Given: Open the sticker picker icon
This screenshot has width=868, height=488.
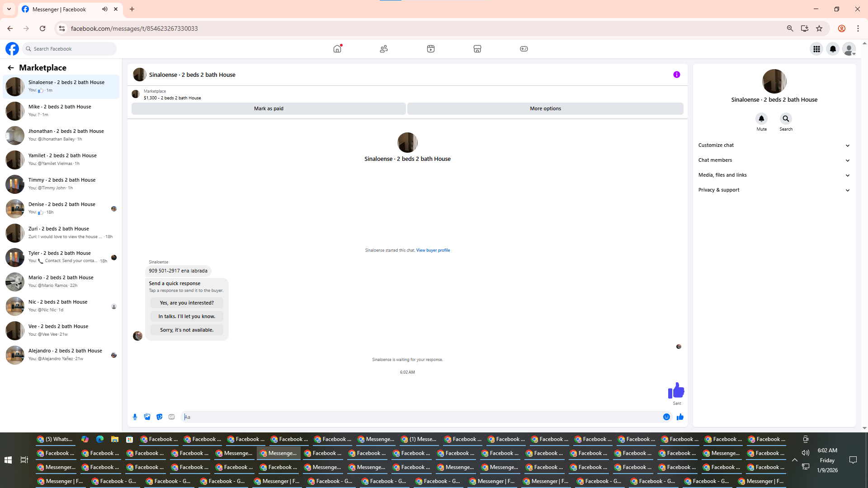Looking at the screenshot, I should [159, 417].
